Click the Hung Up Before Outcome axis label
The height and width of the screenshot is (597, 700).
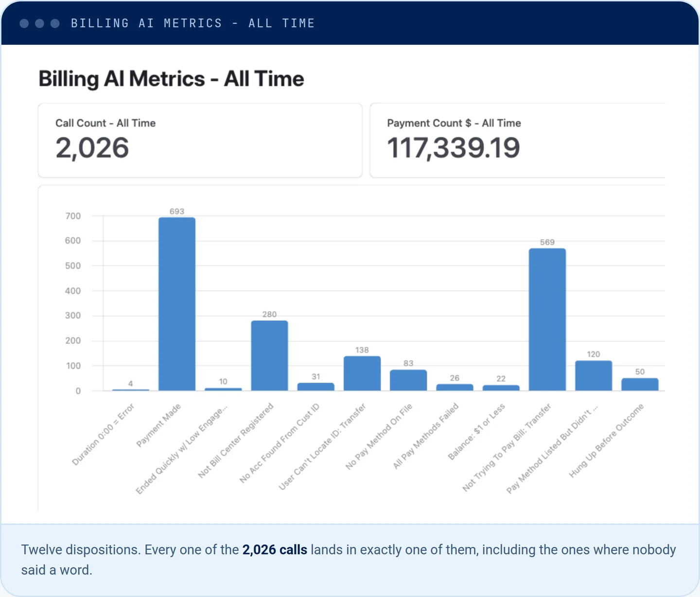pyautogui.click(x=606, y=440)
